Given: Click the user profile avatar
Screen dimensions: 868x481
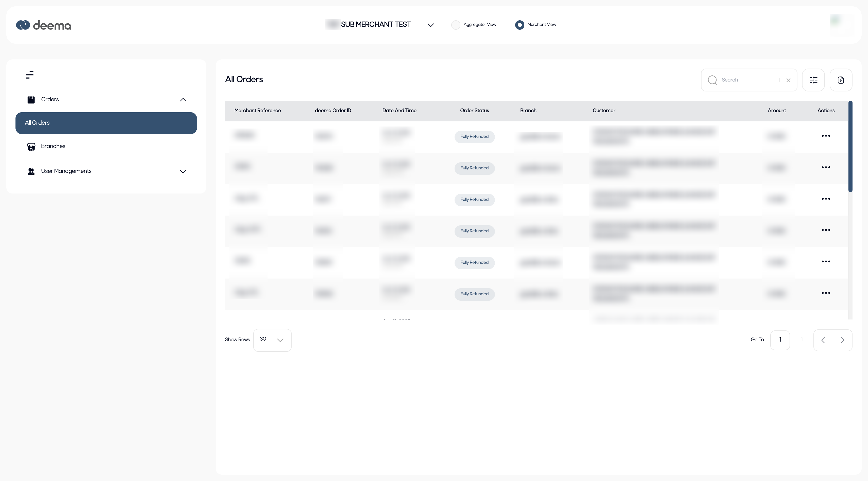Looking at the screenshot, I should coord(841,25).
